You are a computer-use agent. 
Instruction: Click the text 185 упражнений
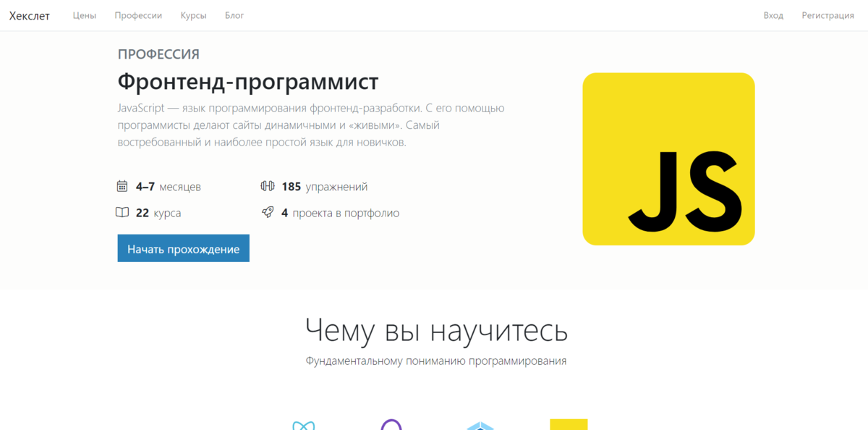[325, 187]
